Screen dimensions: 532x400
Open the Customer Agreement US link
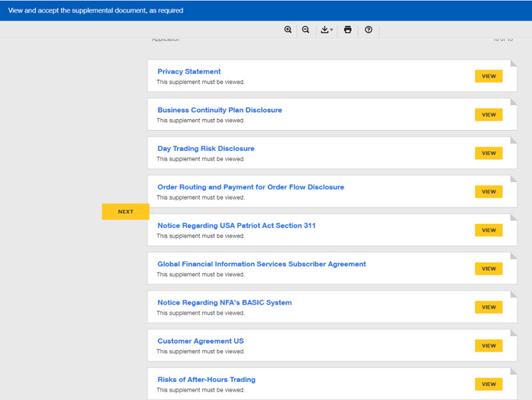tap(199, 341)
